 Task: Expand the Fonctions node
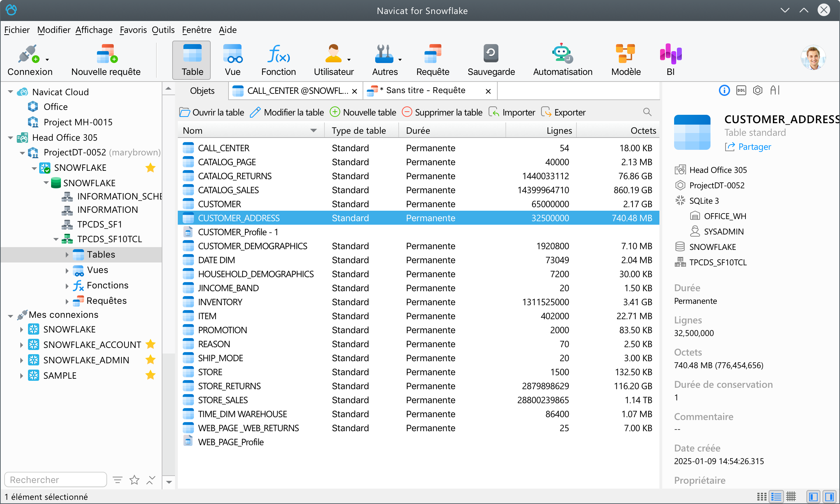pyautogui.click(x=67, y=286)
